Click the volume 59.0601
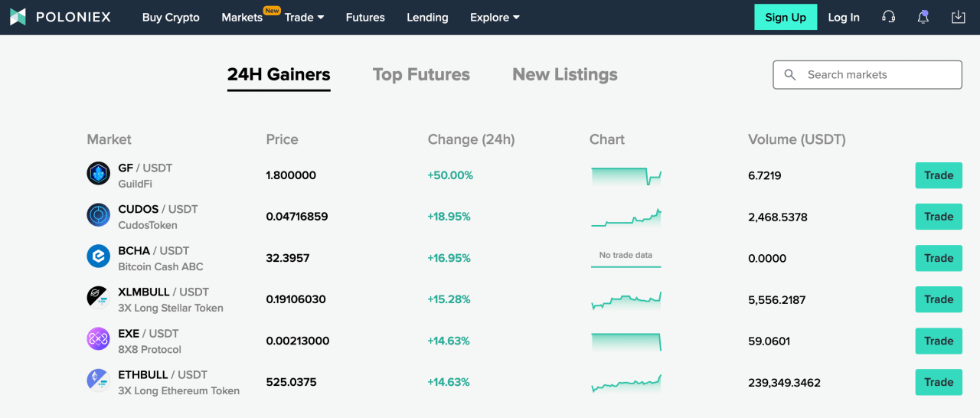980x418 pixels. (x=769, y=341)
